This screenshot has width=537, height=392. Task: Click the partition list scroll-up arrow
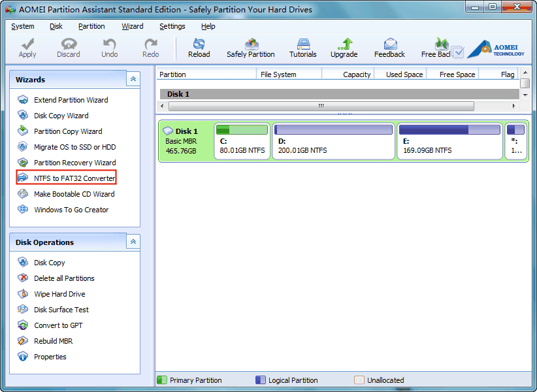tap(525, 73)
